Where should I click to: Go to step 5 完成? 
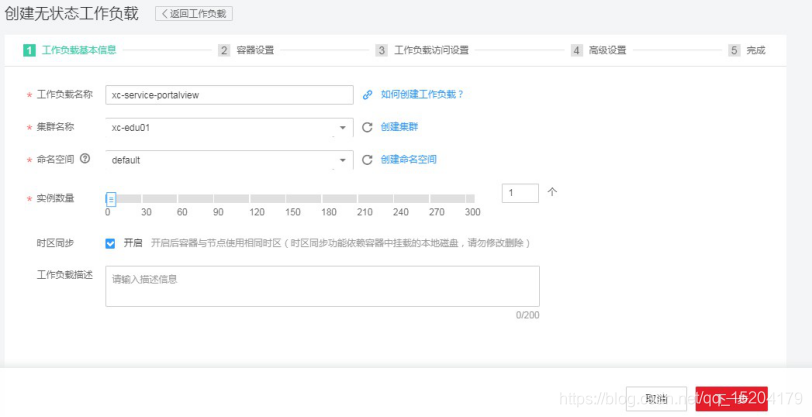click(x=746, y=50)
